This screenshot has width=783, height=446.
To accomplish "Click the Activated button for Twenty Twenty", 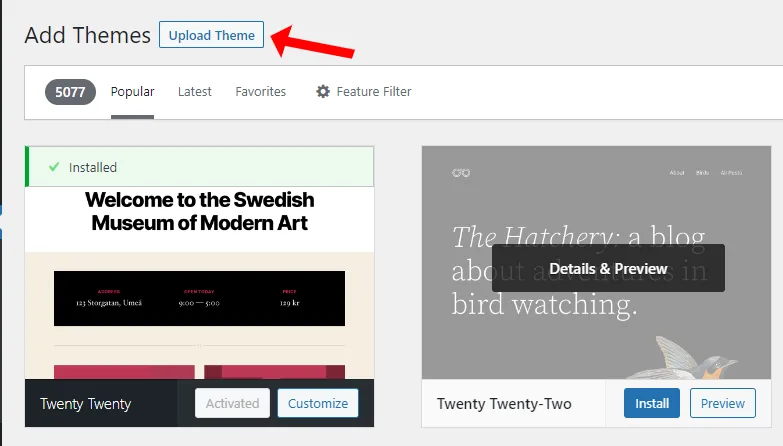I will pos(233,403).
